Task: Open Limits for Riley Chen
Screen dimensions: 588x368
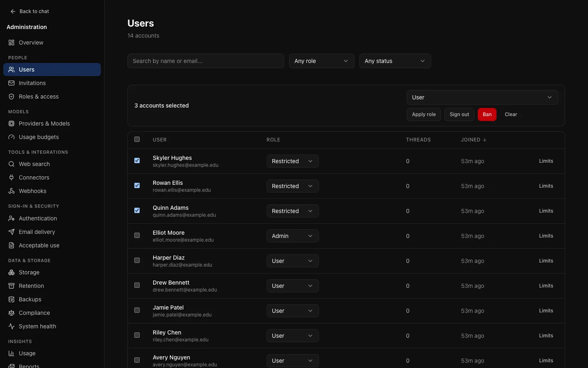Action: pyautogui.click(x=546, y=336)
